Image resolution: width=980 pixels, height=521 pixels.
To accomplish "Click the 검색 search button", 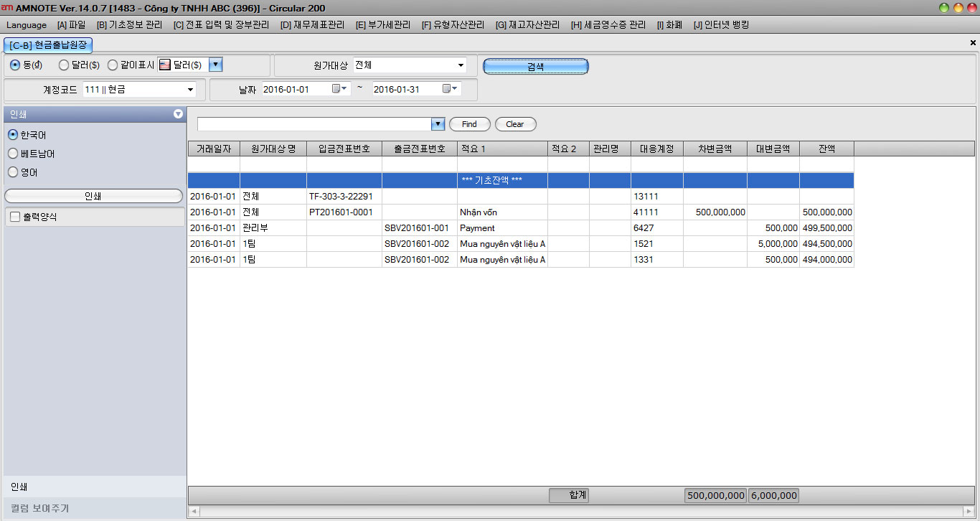I will (535, 66).
